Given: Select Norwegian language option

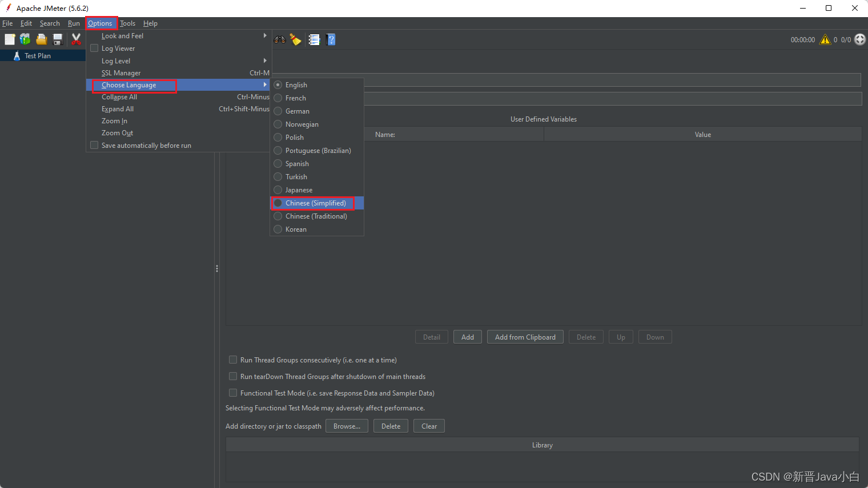Looking at the screenshot, I should click(x=317, y=124).
